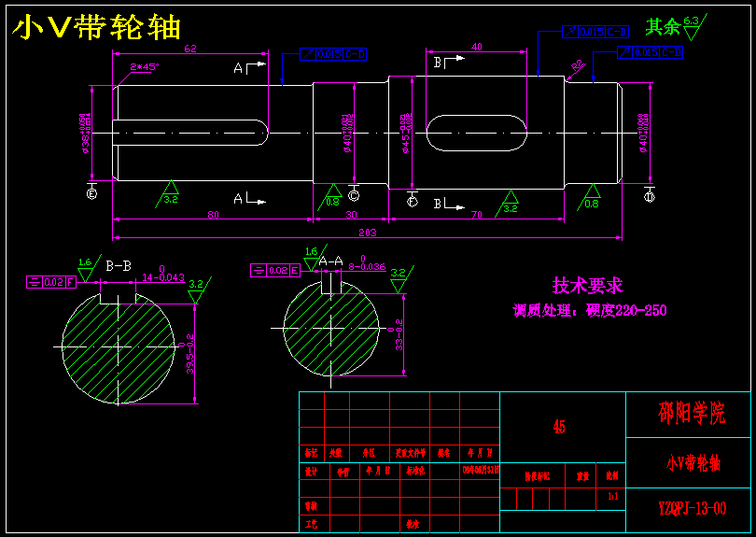Click the A-A section view label
Screen dimensions: 756x537
pos(330,261)
